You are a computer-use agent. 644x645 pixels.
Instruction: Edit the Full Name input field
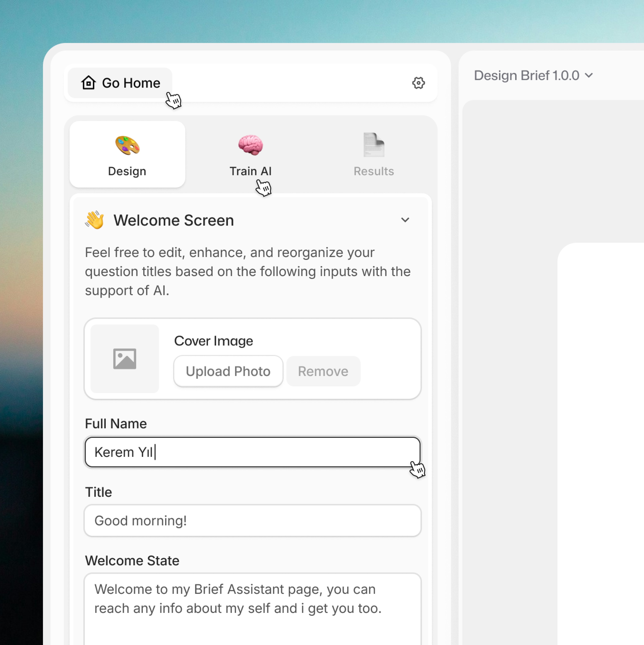pos(252,451)
